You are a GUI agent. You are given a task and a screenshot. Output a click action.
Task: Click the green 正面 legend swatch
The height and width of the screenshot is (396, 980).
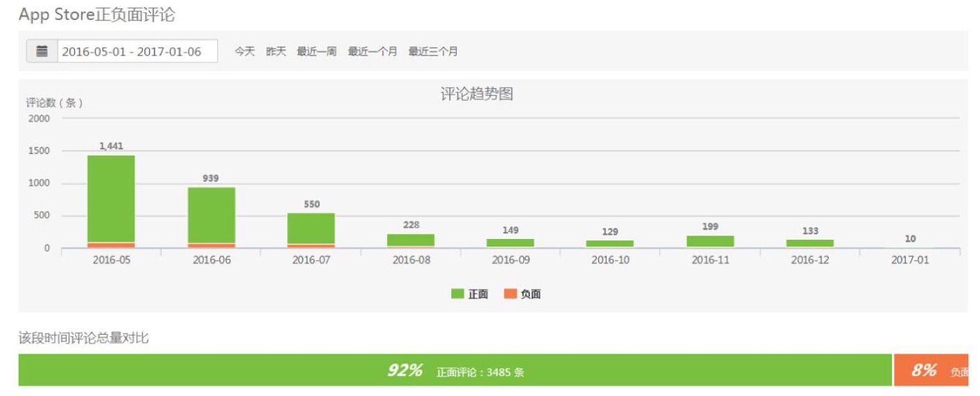click(x=457, y=294)
